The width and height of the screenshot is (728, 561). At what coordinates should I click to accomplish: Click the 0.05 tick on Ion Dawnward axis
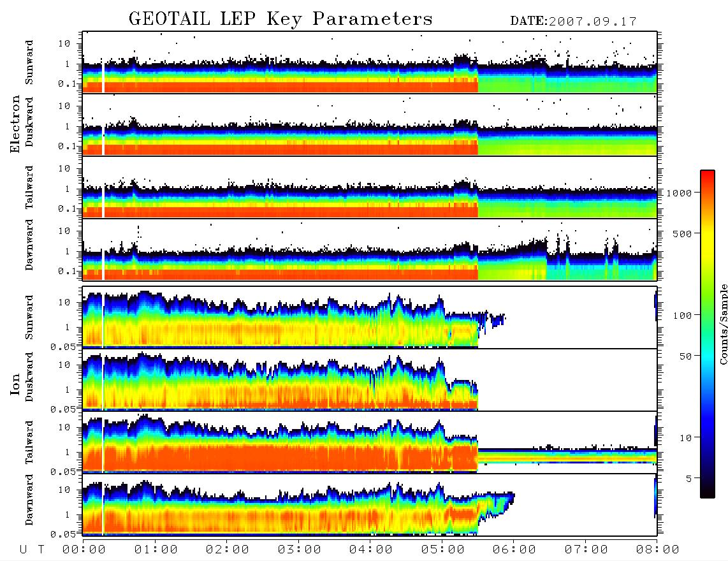point(63,534)
